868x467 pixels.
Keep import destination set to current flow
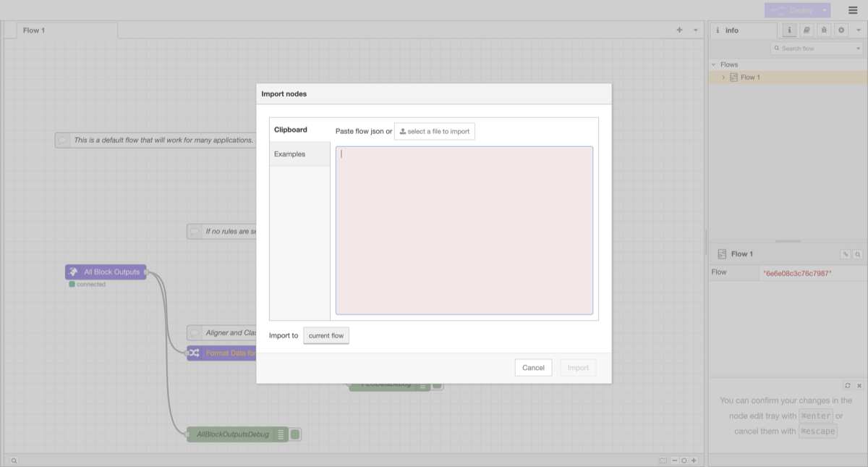click(326, 335)
